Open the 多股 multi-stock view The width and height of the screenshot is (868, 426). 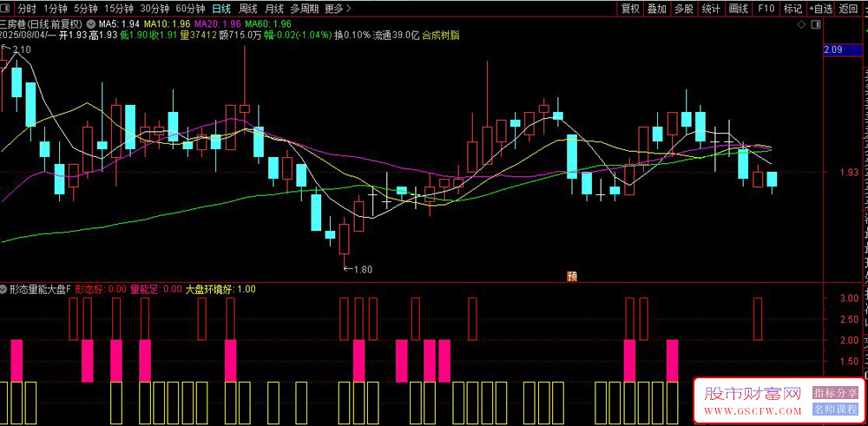pos(684,9)
